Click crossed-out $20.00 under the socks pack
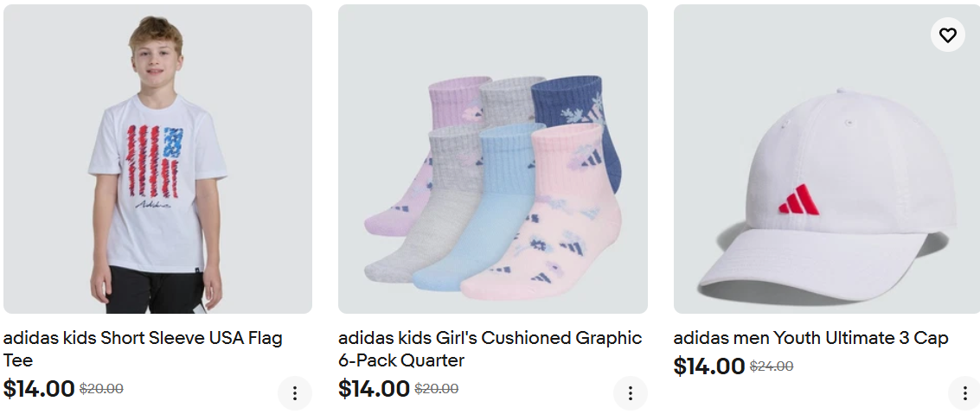980x414 pixels. (x=436, y=389)
